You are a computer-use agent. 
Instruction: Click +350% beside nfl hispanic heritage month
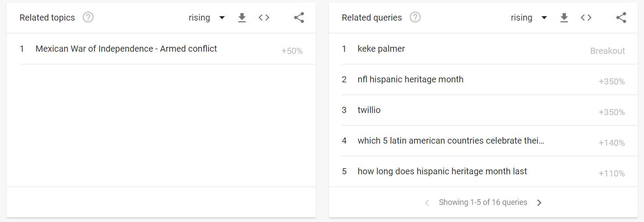(612, 81)
